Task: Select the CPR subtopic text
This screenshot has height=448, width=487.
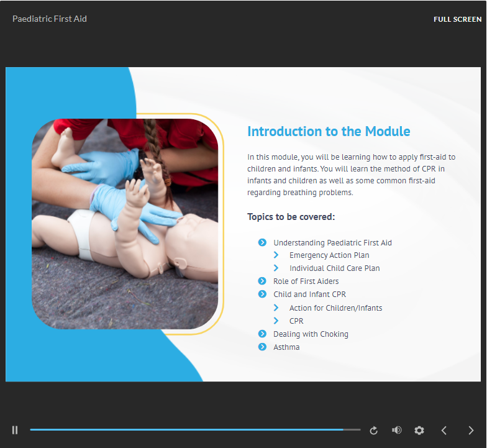Action: (x=296, y=321)
